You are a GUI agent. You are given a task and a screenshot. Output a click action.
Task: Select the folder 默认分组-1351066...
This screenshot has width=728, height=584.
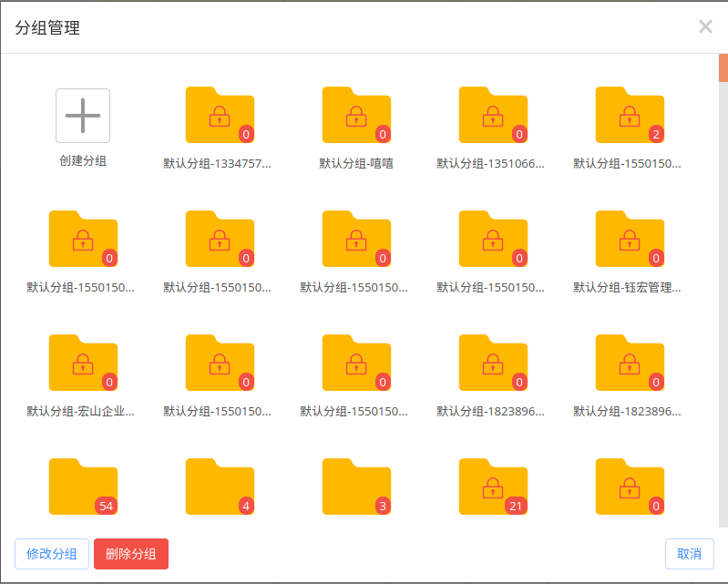[493, 115]
